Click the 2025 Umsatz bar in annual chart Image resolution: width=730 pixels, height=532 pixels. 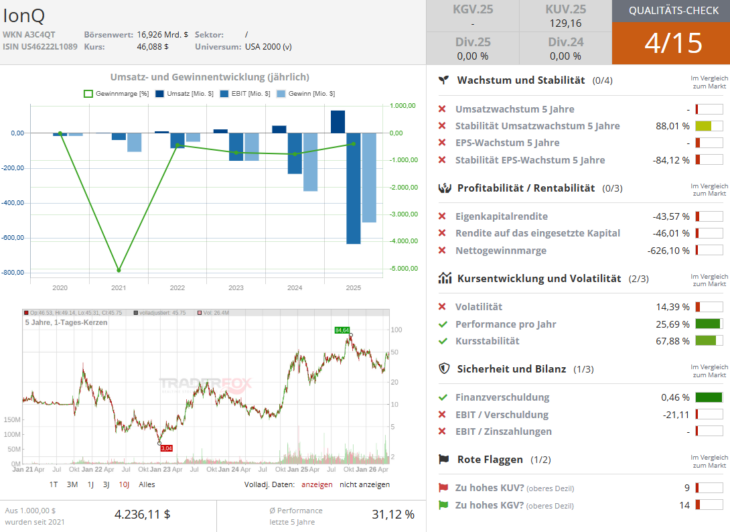tap(338, 122)
